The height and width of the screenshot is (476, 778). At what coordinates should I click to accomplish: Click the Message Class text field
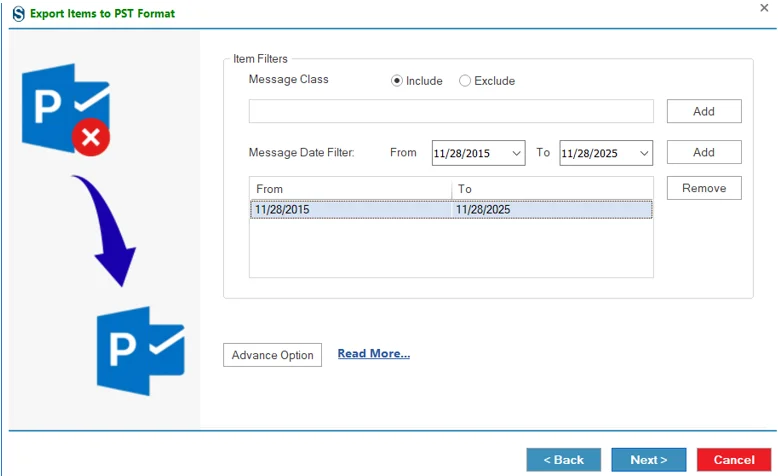pos(451,111)
